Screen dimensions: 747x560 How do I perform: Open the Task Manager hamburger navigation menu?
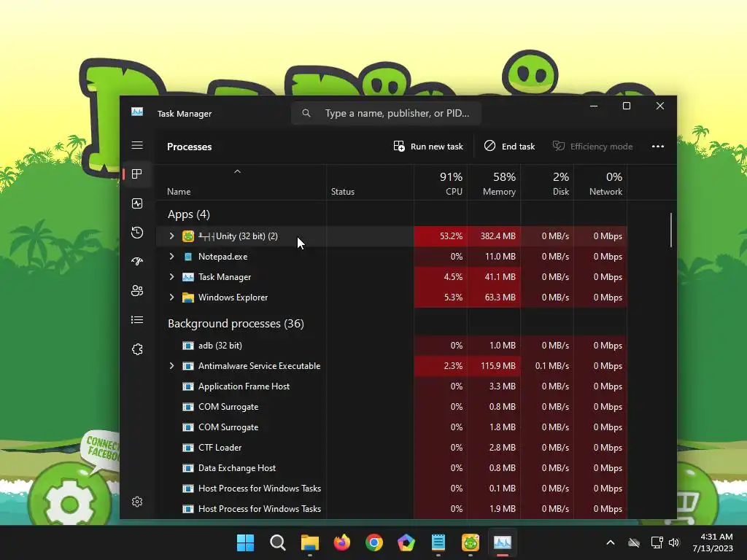click(x=137, y=145)
